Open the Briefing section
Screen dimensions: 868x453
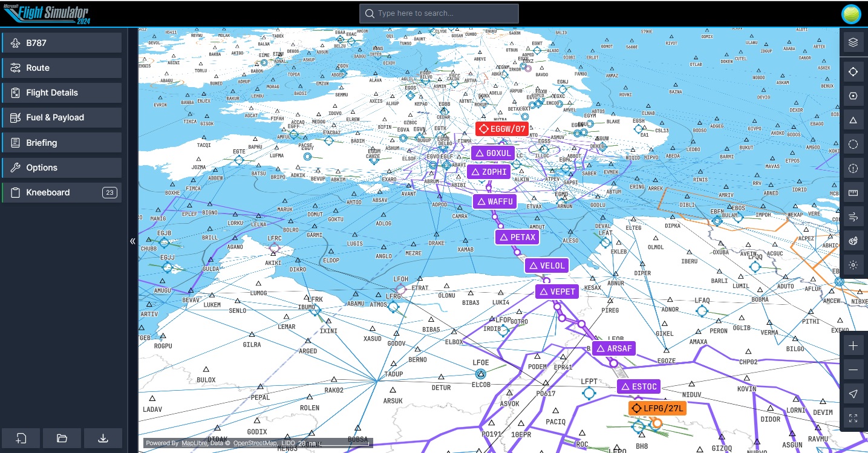(62, 143)
